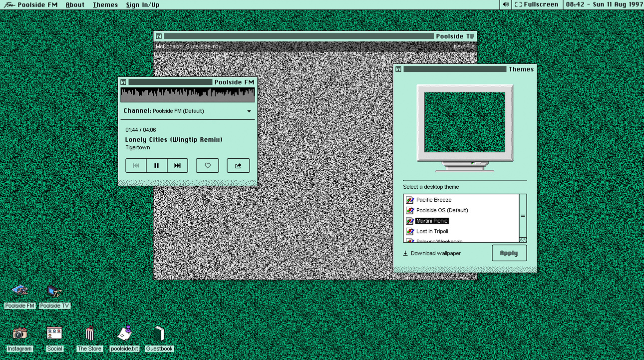Open The Store desktop icon
The height and width of the screenshot is (360, 644).
coord(89,334)
